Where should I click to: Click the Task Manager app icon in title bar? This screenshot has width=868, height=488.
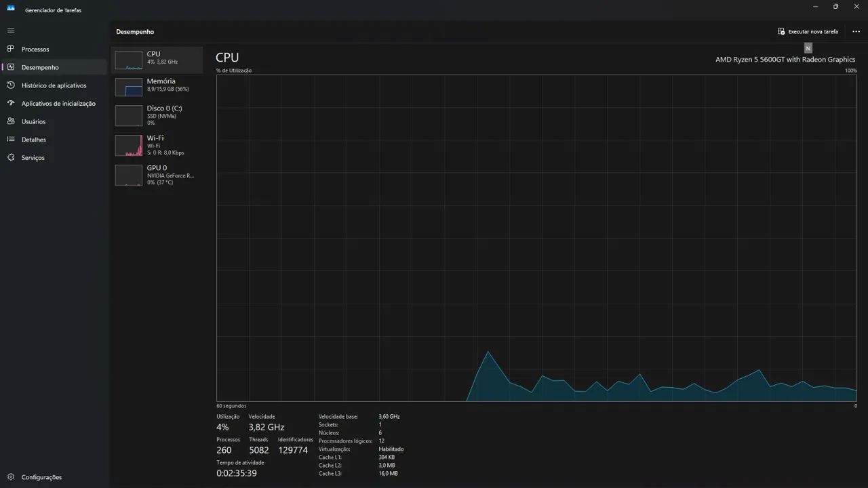pos(11,8)
